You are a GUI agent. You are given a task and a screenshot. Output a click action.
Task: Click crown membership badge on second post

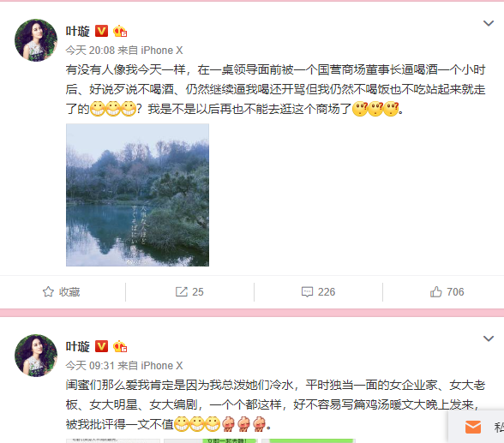(120, 347)
